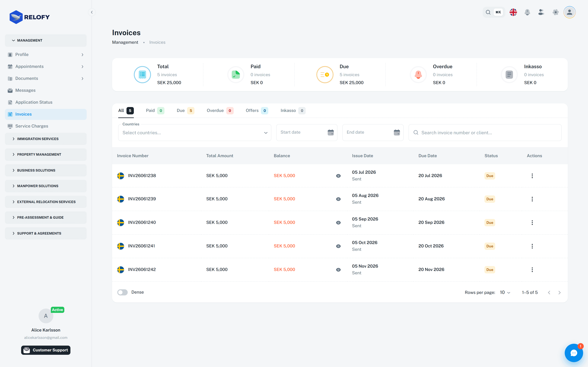Click the contacts person icon in header
This screenshot has width=588, height=367.
[x=541, y=12]
